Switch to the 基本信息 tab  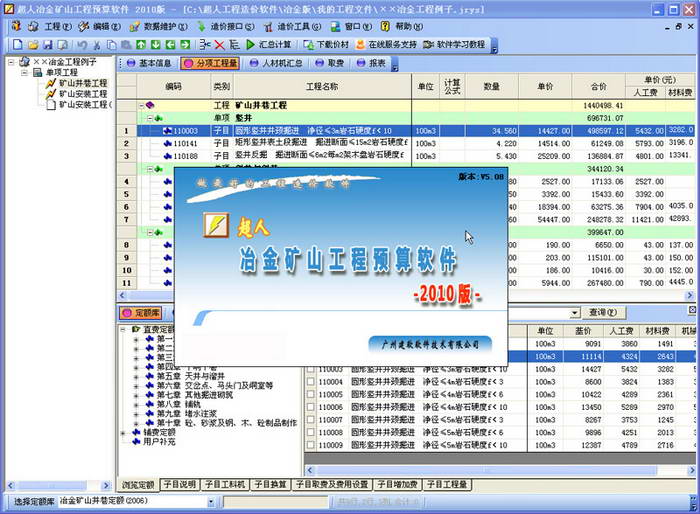pos(150,63)
